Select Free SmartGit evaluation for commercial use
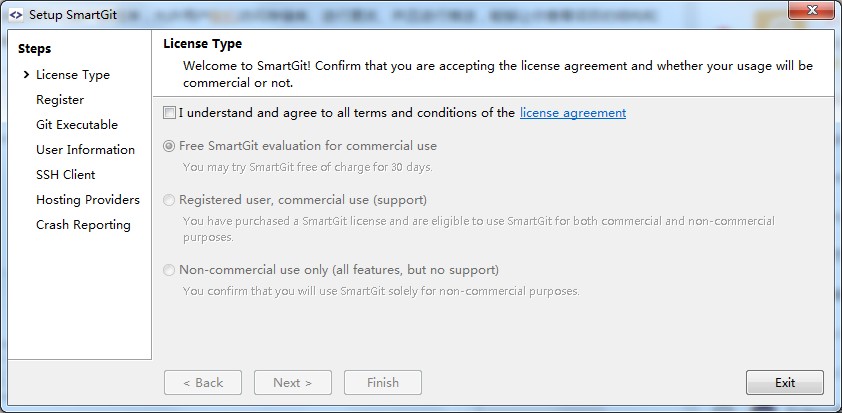Screen dimensions: 842x413 [x=169, y=146]
